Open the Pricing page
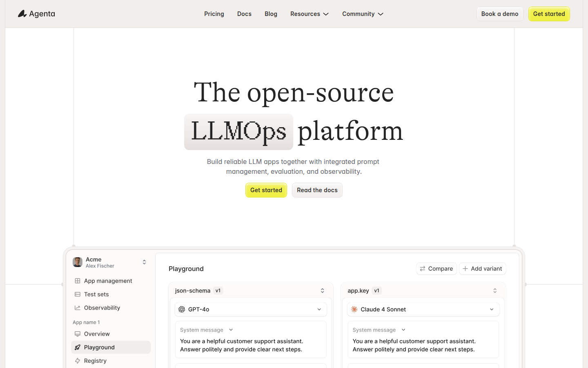 214,14
